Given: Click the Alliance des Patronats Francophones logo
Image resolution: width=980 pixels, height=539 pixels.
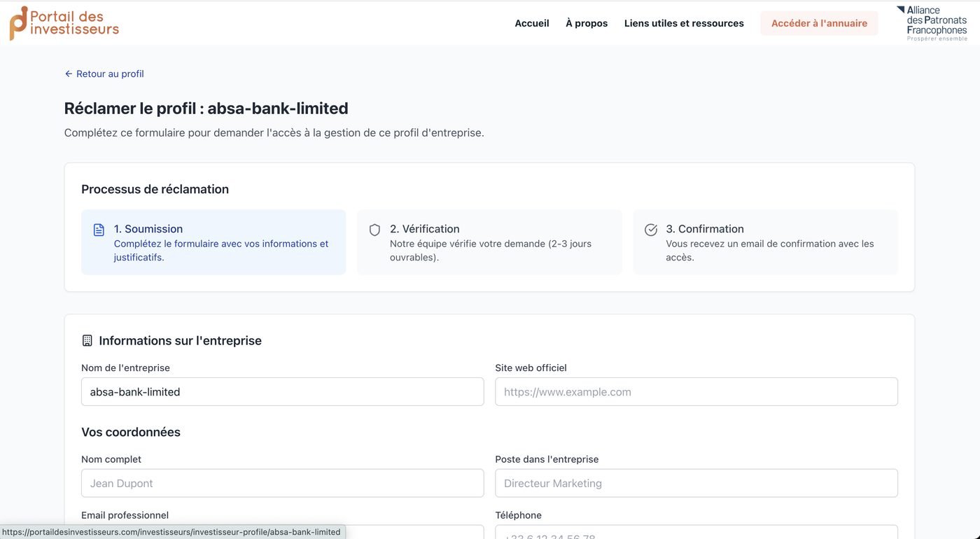Looking at the screenshot, I should point(932,23).
